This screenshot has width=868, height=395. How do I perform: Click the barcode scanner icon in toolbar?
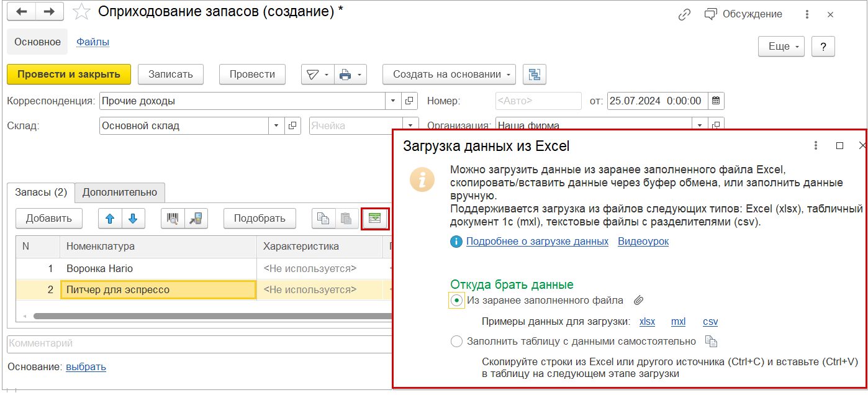click(173, 218)
